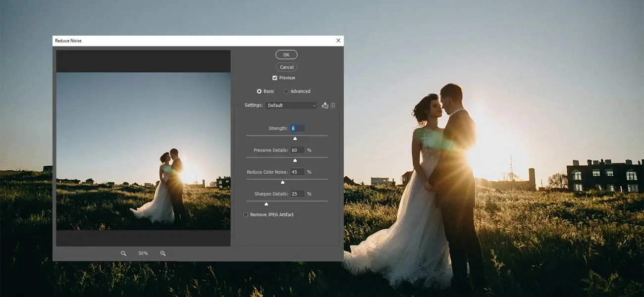Toggle the Preview checkbox
The width and height of the screenshot is (644, 297).
click(x=275, y=78)
